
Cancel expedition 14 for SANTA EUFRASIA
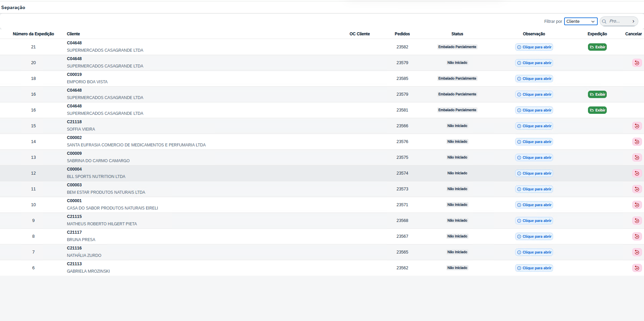coord(637,142)
